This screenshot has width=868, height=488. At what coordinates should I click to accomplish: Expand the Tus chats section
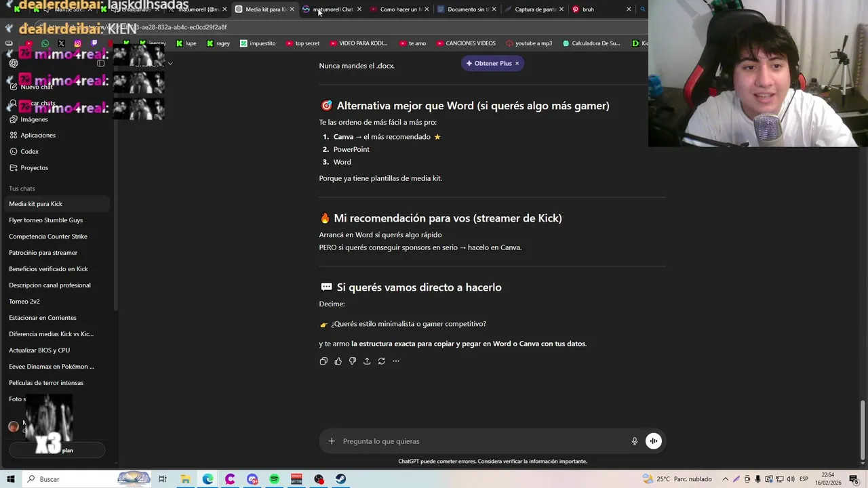[22, 188]
